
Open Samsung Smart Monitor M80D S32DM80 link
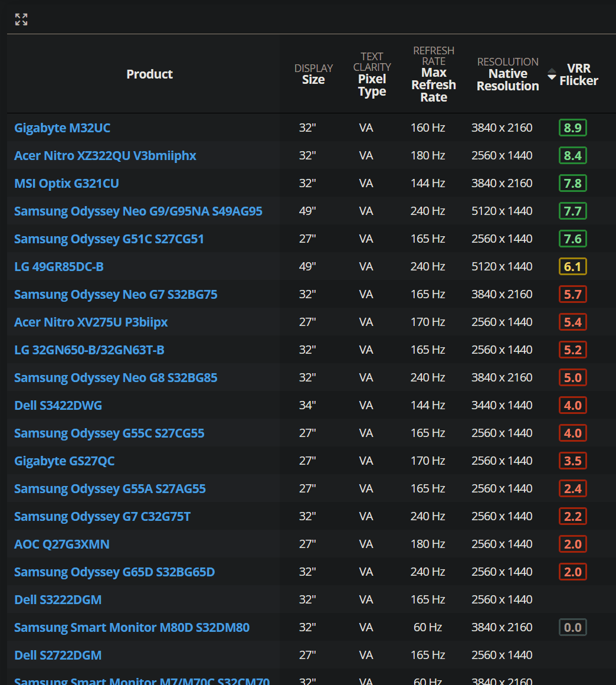tap(132, 627)
